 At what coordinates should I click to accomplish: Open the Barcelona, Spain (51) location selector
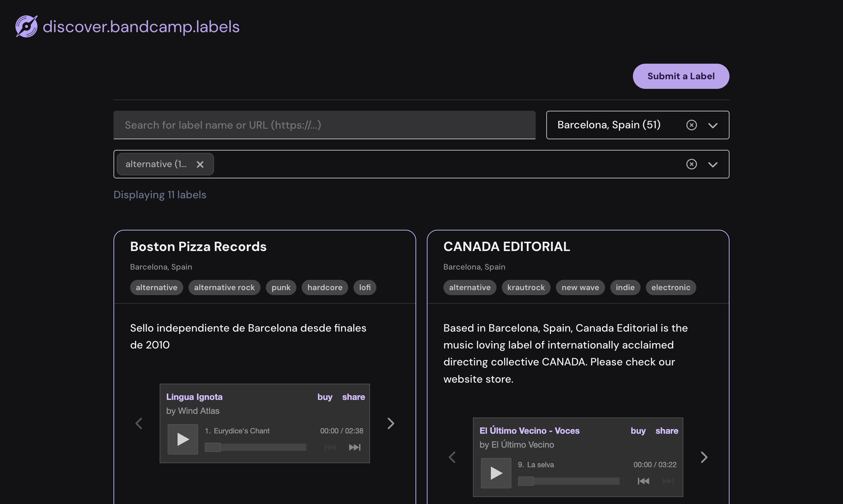(638, 125)
